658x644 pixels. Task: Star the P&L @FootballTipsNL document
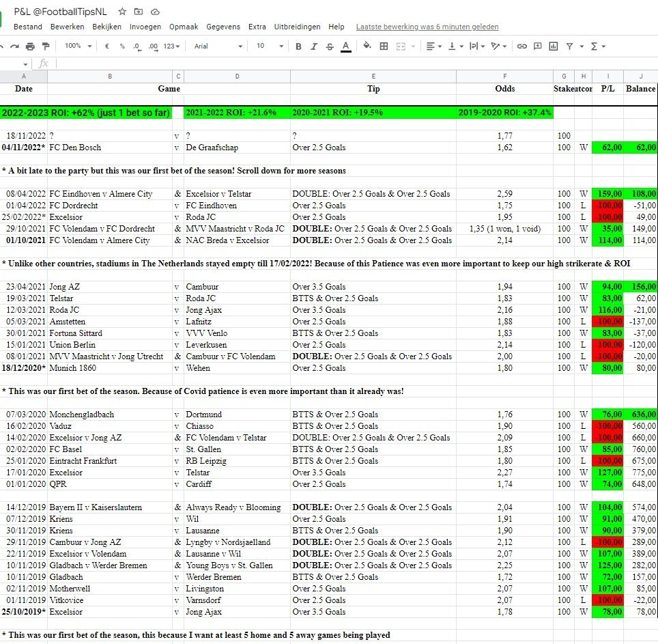(122, 12)
